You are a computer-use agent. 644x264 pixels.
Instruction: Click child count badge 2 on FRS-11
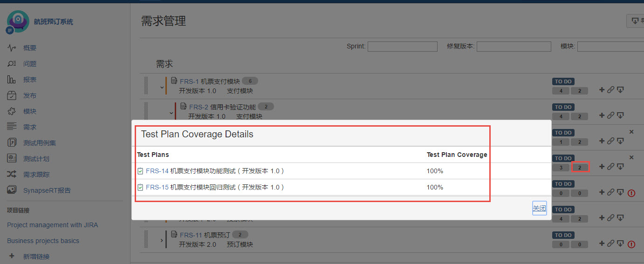[x=240, y=235]
